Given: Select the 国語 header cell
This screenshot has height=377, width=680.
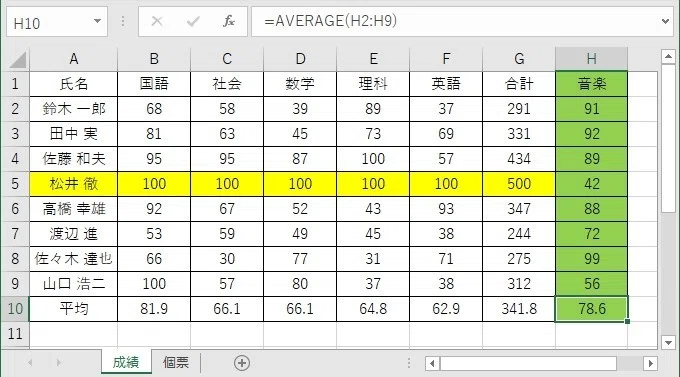Looking at the screenshot, I should pos(154,84).
